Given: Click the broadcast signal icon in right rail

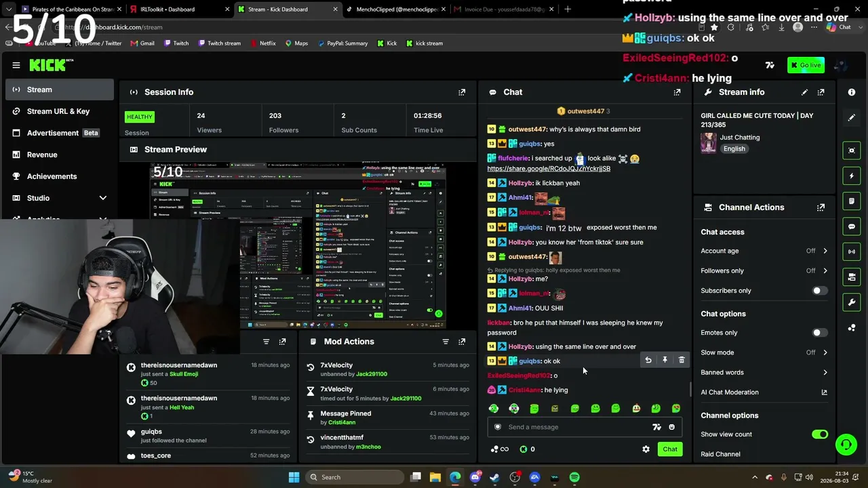Looking at the screenshot, I should pyautogui.click(x=852, y=251).
